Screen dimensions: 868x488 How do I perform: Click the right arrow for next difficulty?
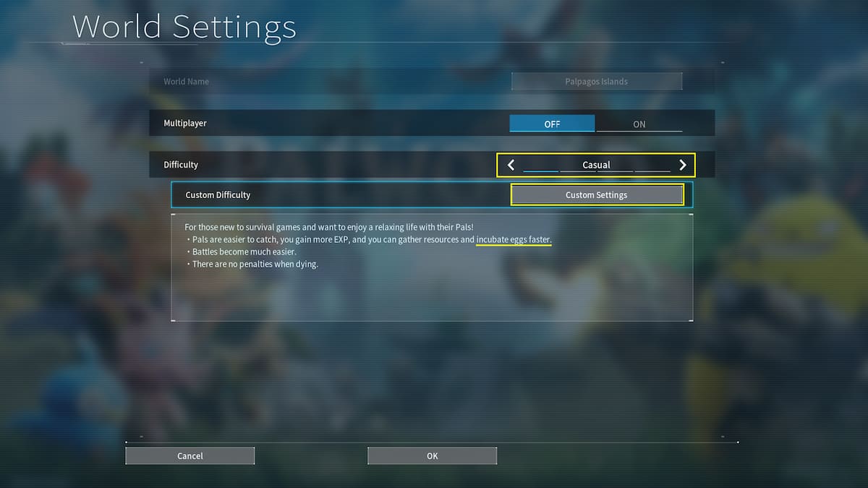point(682,165)
